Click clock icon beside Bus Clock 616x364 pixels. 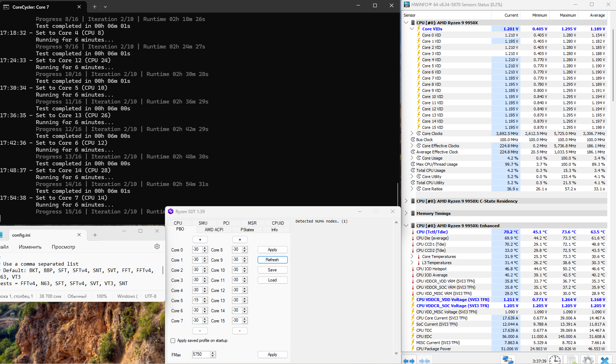click(413, 140)
